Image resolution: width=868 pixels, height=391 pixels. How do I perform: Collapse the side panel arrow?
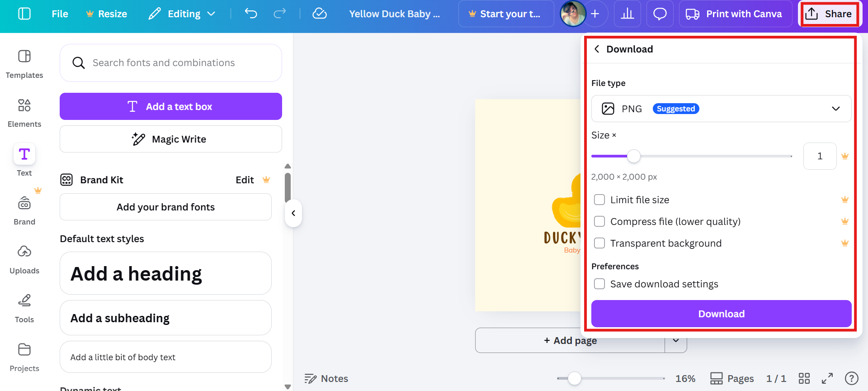[x=293, y=213]
